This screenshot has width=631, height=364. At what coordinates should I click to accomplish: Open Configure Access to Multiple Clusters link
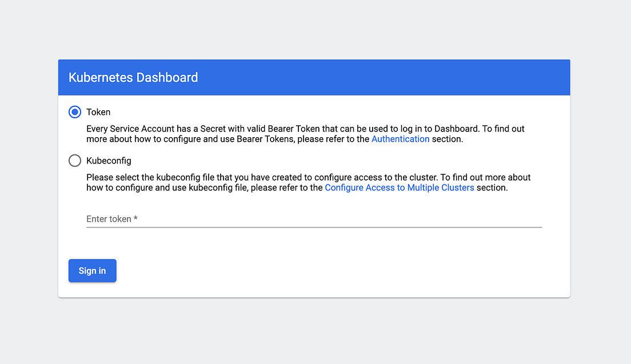399,188
